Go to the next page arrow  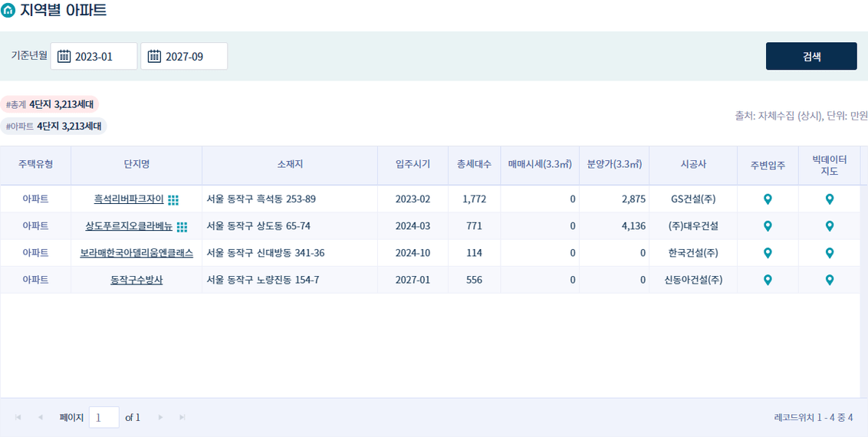[161, 418]
